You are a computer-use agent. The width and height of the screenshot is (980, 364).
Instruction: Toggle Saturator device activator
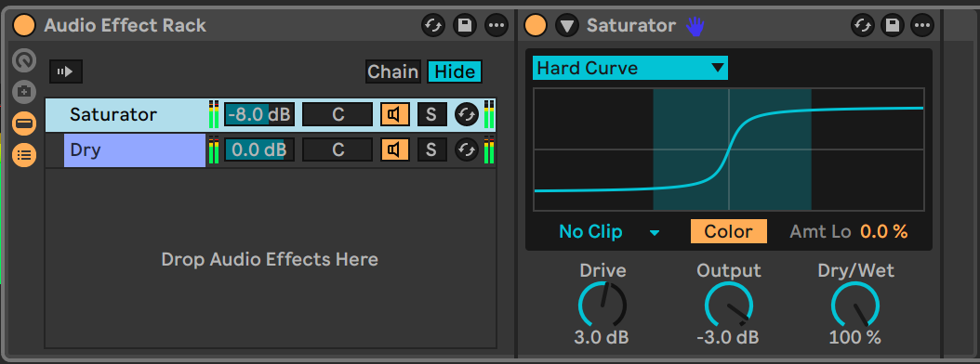coord(536,26)
